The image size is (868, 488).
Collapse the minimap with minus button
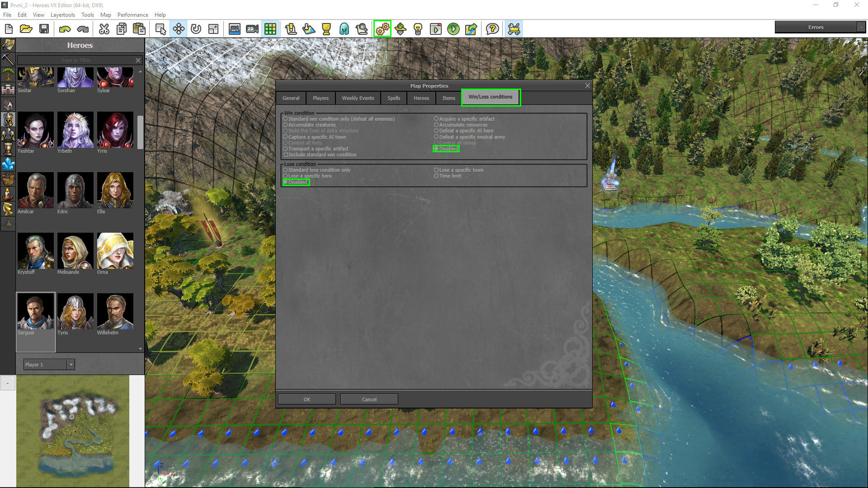coord(8,383)
